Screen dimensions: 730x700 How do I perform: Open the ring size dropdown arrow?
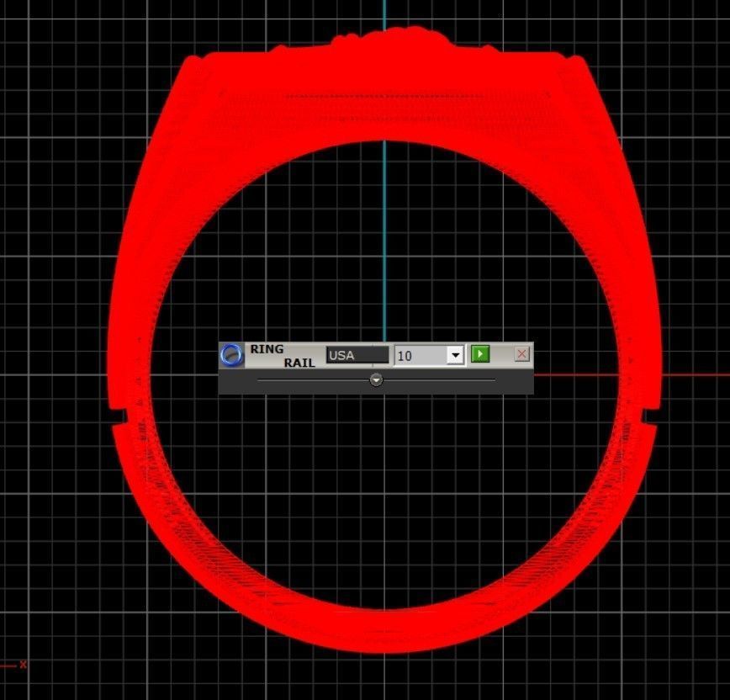455,356
